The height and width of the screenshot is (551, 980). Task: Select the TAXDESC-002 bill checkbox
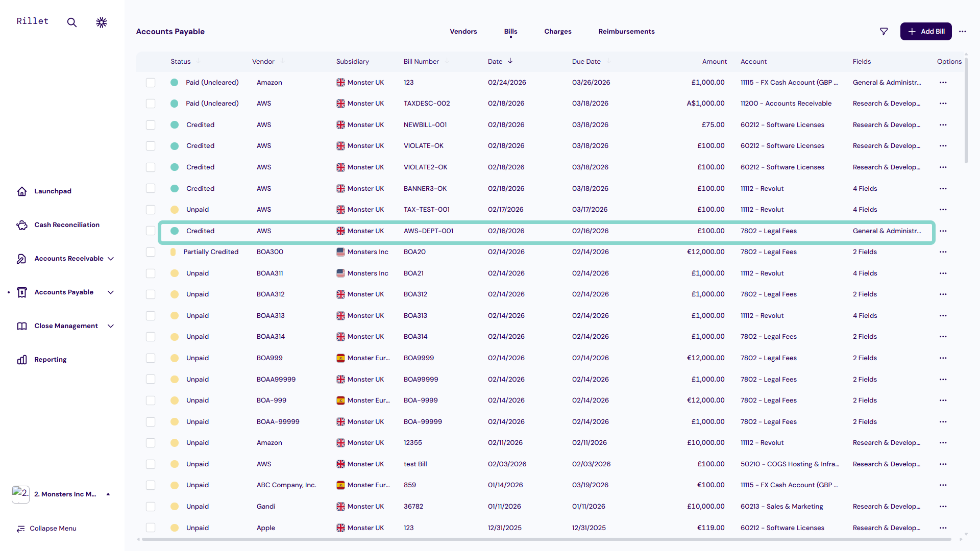click(x=151, y=104)
